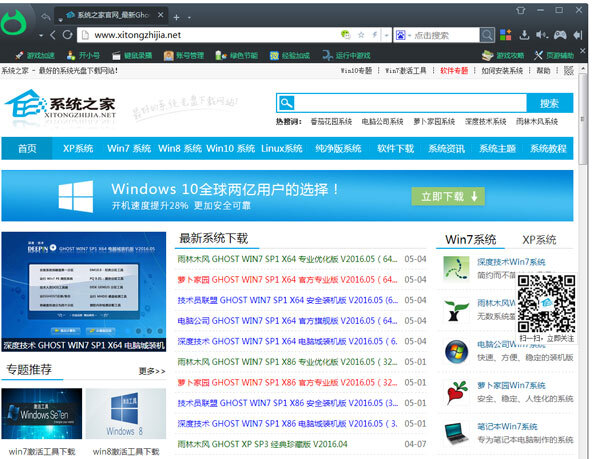The image size is (592, 459).
Task: Go back using the back arrow
Action: click(x=53, y=35)
